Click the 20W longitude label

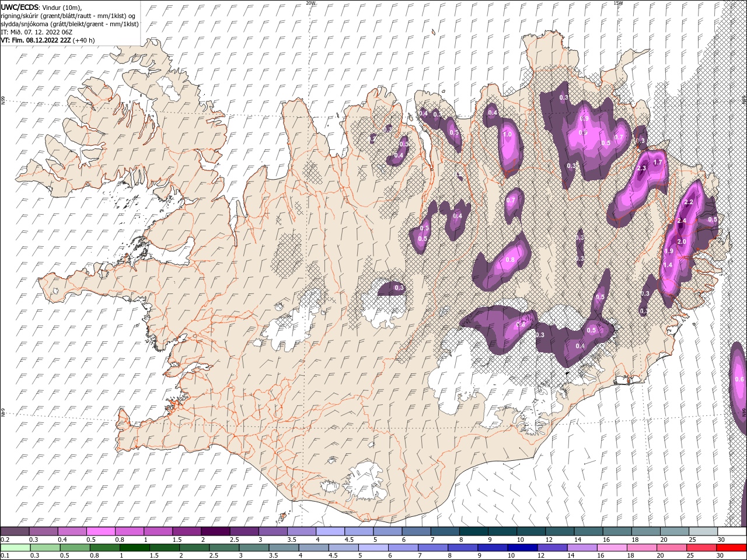[310, 3]
